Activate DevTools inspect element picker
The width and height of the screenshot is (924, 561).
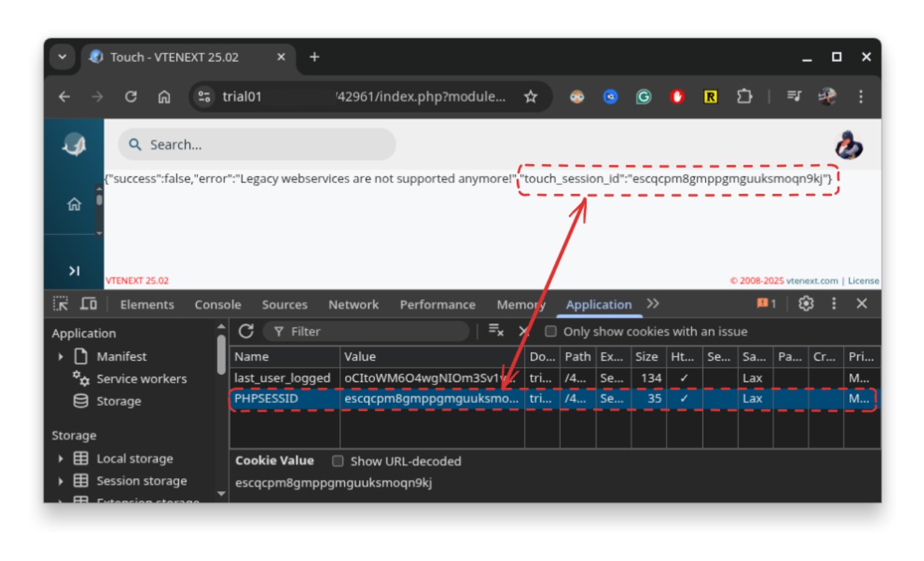coord(61,304)
